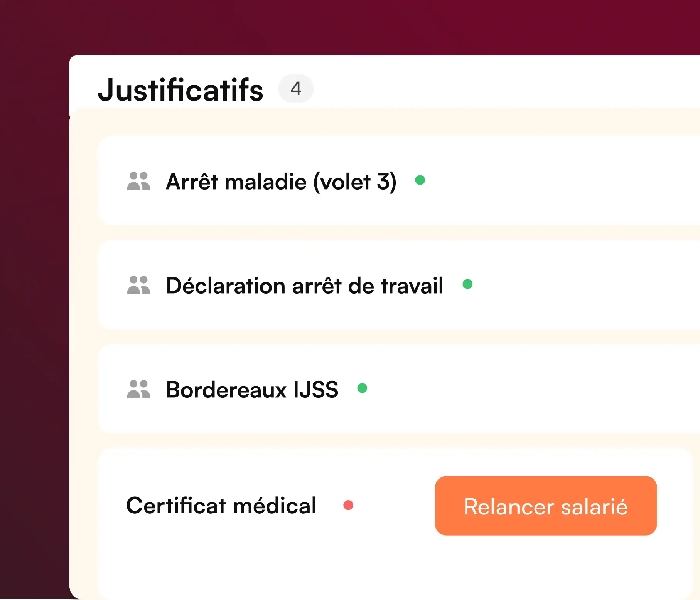Screen dimensions: 700x600
Task: Click the Relancer salarié button
Action: [x=546, y=506]
